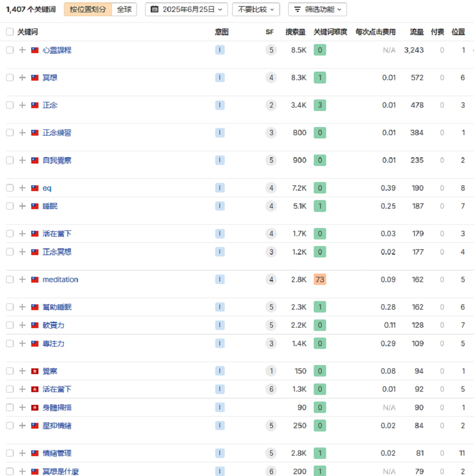
Task: Click the Hong Kong flag beside 覺察
Action: tap(35, 371)
